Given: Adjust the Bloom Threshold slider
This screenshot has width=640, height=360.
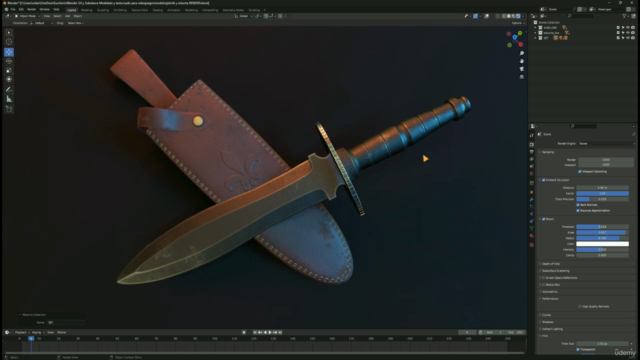Looking at the screenshot, I should (602, 227).
